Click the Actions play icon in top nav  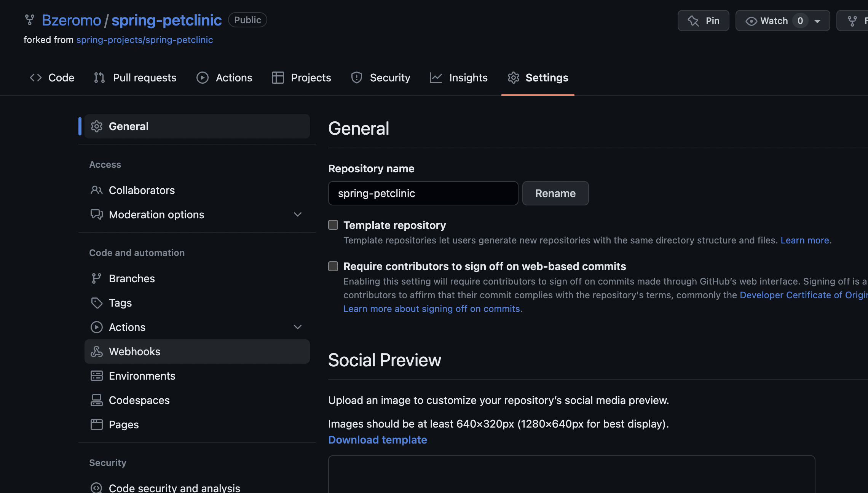(x=203, y=78)
